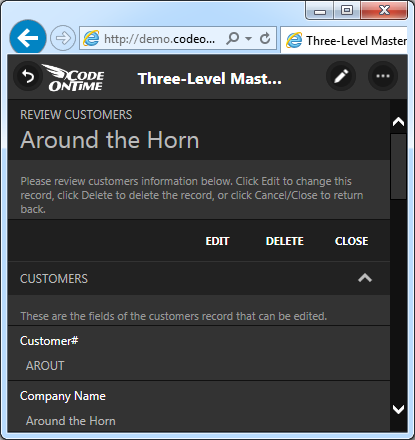The width and height of the screenshot is (415, 440).
Task: Open the three-dots more options menu
Action: pos(383,76)
